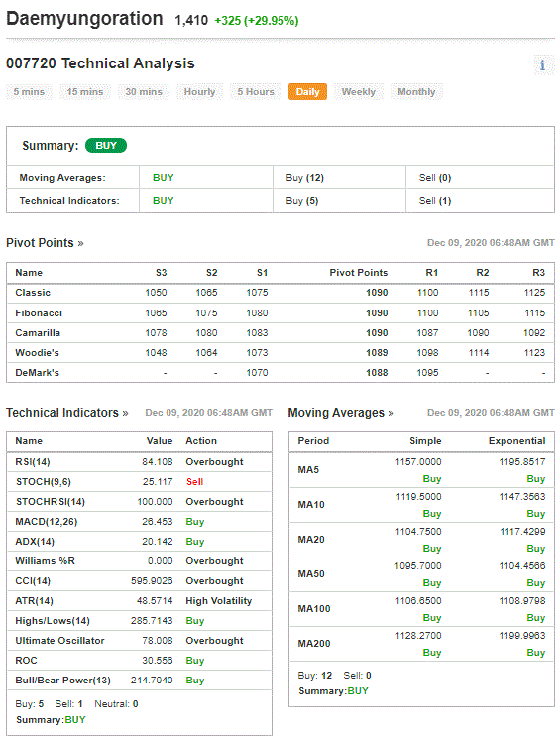Open the Moving Averages section link
560x743 pixels.
click(341, 413)
